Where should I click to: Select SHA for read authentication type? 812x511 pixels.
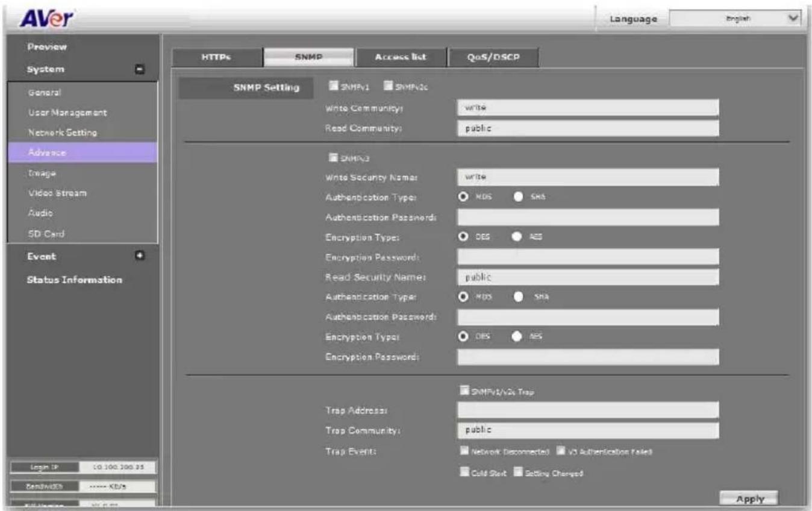(517, 296)
